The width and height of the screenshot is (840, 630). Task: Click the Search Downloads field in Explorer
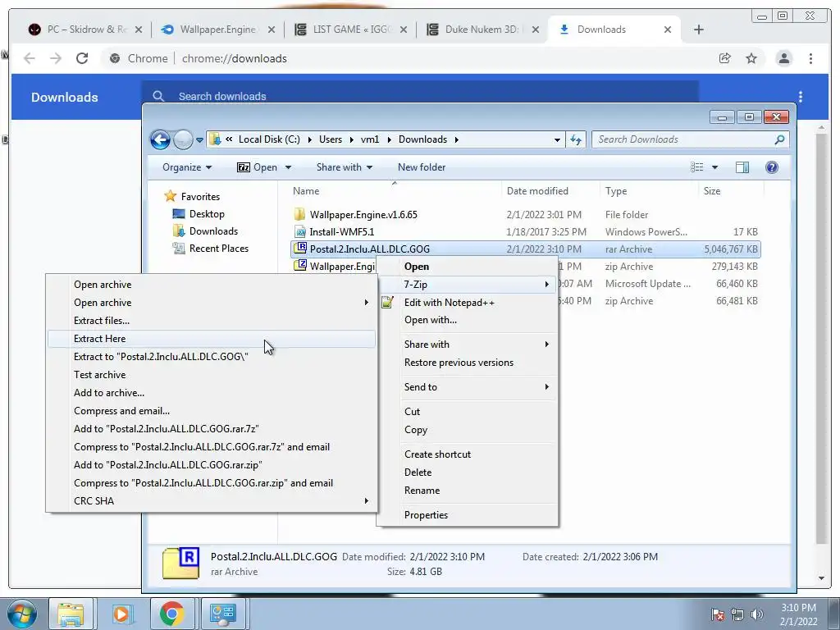[691, 139]
